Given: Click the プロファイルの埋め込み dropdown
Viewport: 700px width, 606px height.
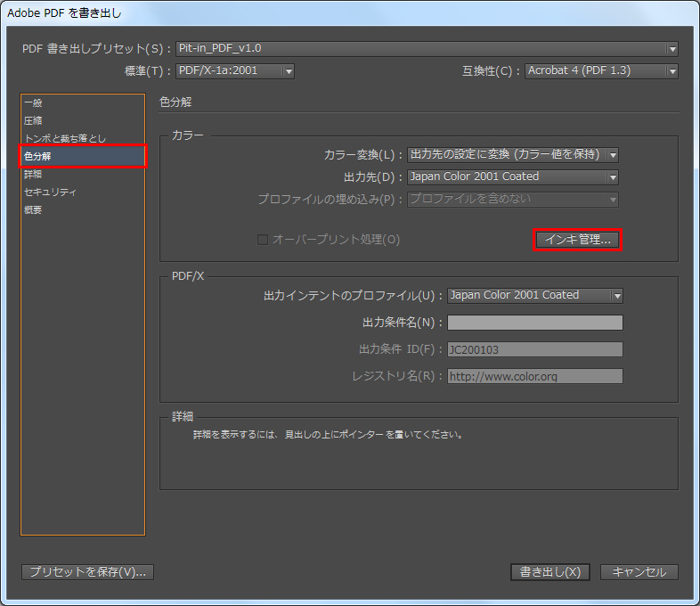Looking at the screenshot, I should pyautogui.click(x=512, y=200).
